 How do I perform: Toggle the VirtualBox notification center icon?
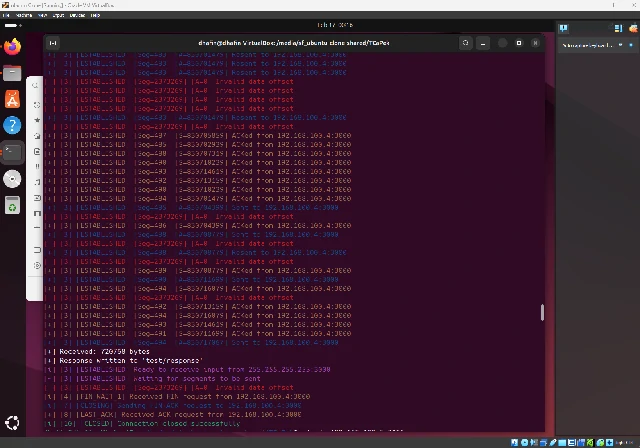coord(564,28)
